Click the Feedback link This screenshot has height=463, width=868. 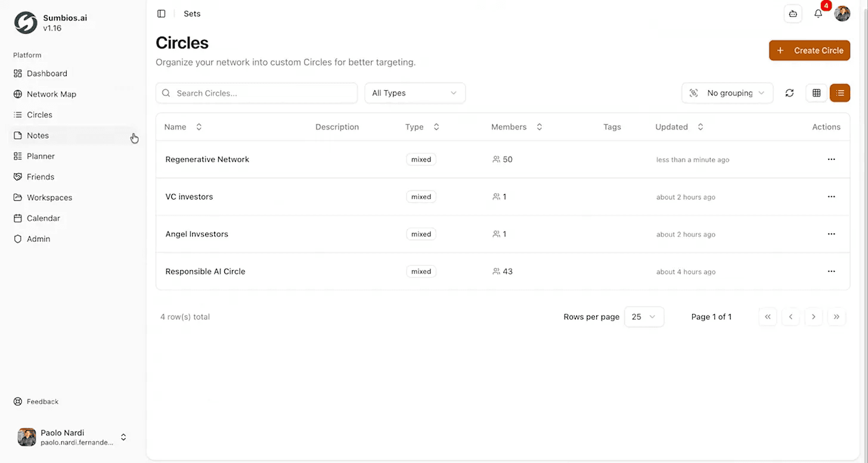(x=36, y=402)
